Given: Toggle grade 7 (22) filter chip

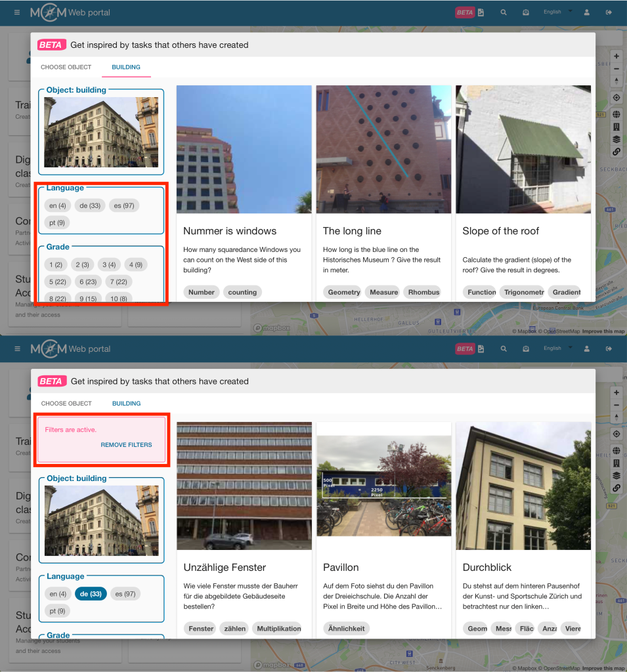Looking at the screenshot, I should (x=119, y=282).
